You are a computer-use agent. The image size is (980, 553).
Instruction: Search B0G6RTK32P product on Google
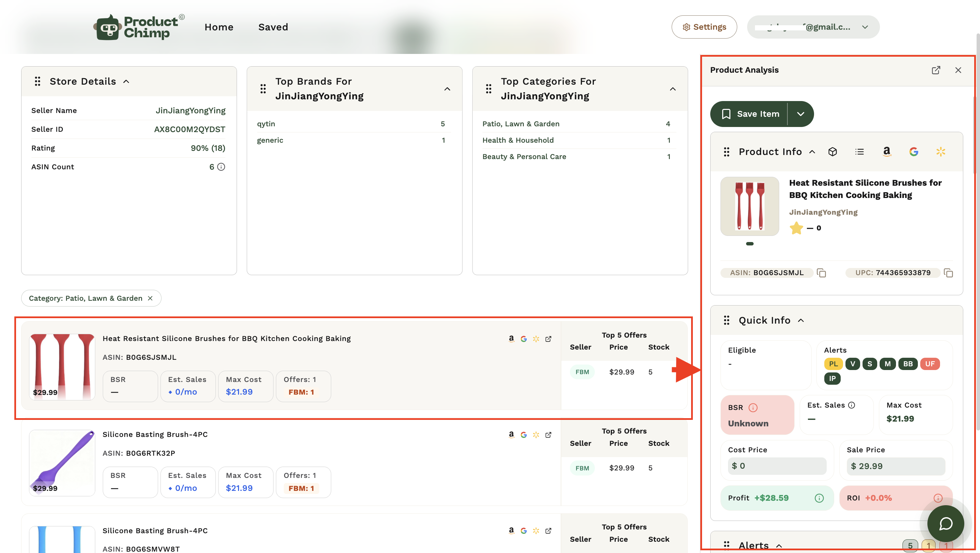tap(523, 435)
